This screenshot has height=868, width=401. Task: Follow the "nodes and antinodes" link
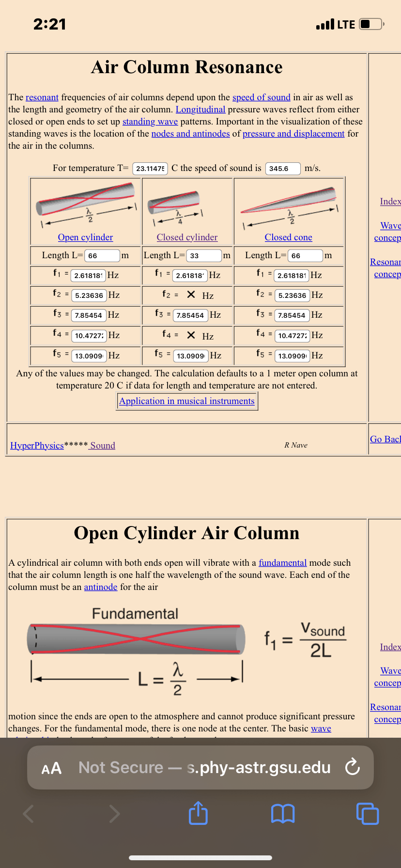pyautogui.click(x=191, y=134)
